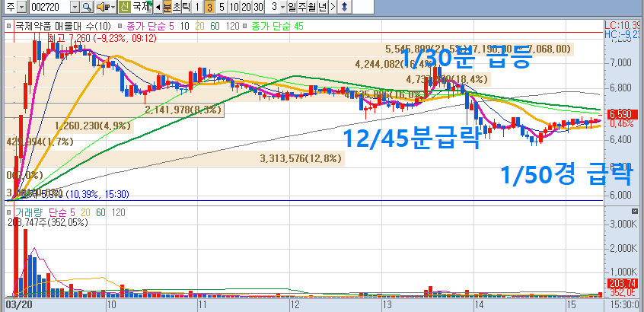The height and width of the screenshot is (312, 644).
Task: Click the 2,141,978(8.3%) volume profile label
Action: click(183, 110)
